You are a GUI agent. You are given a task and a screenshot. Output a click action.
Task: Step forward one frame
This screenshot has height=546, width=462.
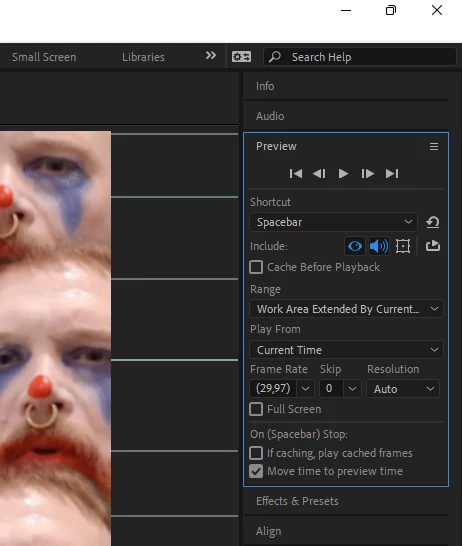(x=367, y=173)
